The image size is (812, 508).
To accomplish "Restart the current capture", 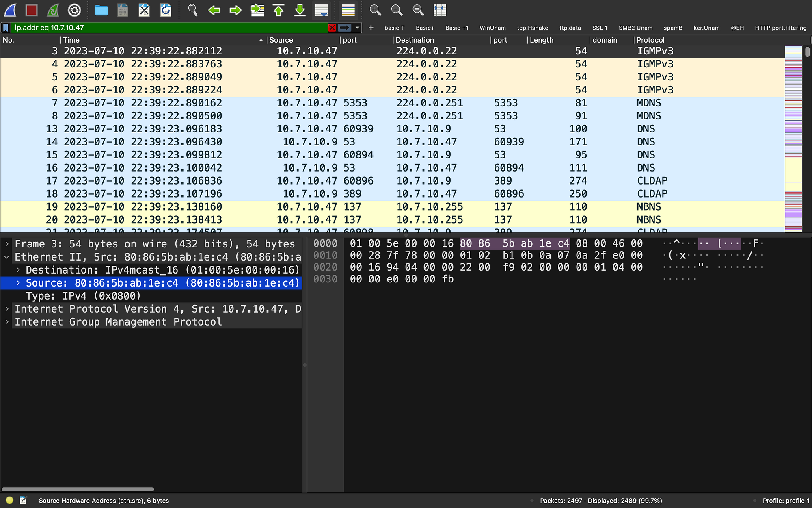I will pos(53,10).
